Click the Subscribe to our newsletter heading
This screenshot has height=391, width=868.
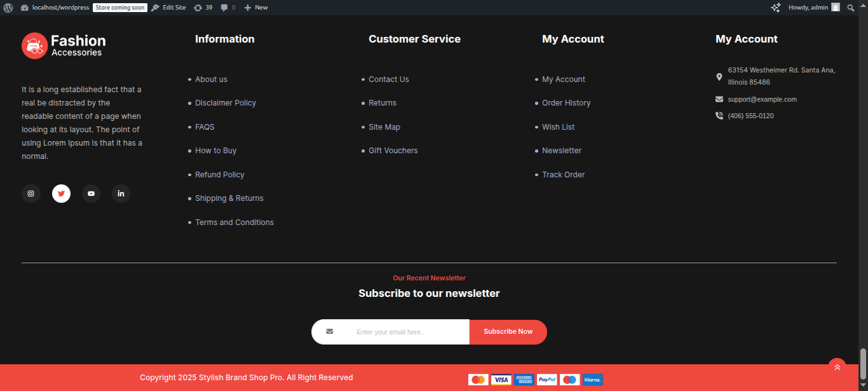tap(429, 294)
